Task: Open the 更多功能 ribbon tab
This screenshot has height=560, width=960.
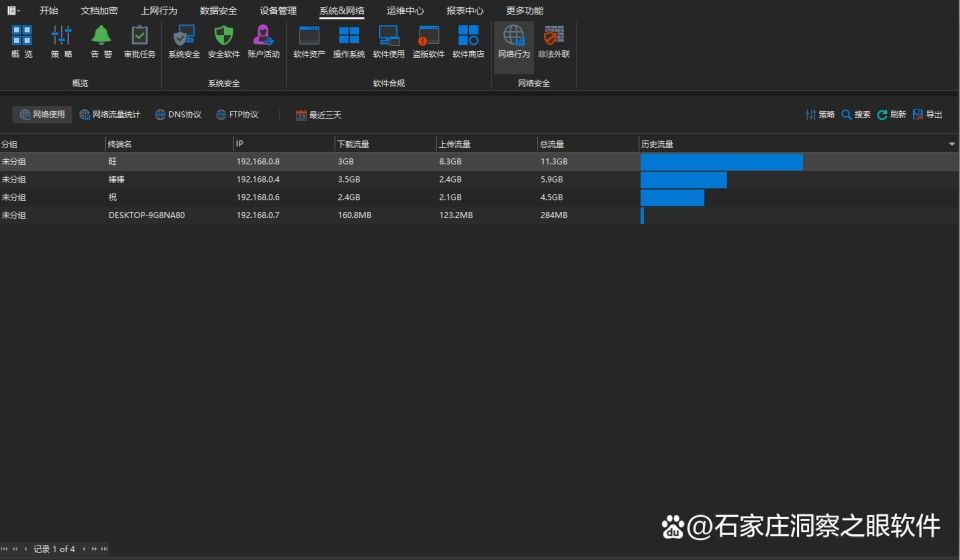Action: tap(524, 10)
